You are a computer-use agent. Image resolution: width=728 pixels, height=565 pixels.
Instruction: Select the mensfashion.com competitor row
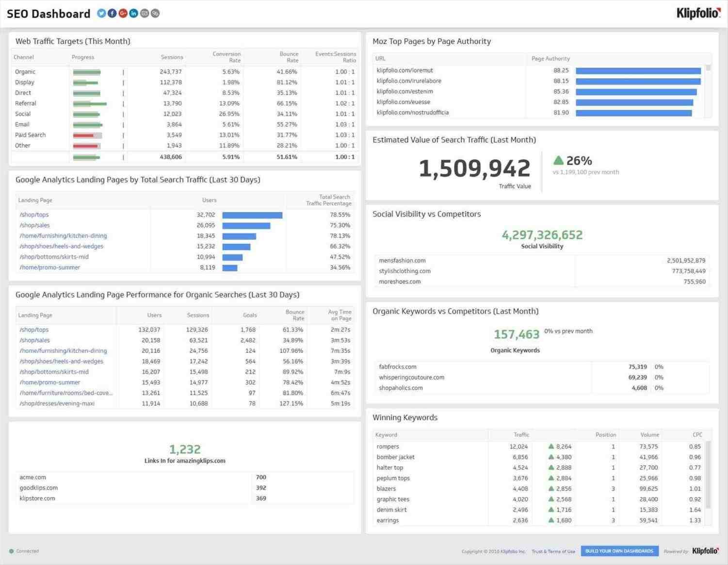[x=542, y=261]
